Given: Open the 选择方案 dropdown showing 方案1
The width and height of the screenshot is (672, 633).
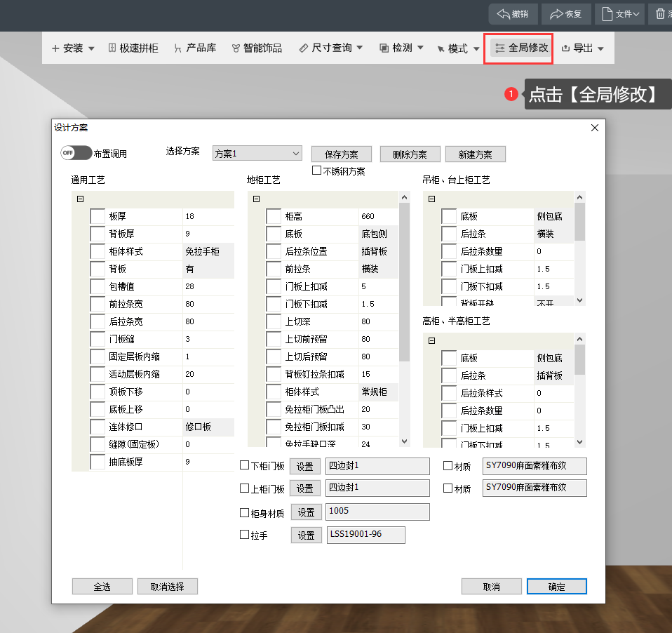Looking at the screenshot, I should pyautogui.click(x=257, y=153).
